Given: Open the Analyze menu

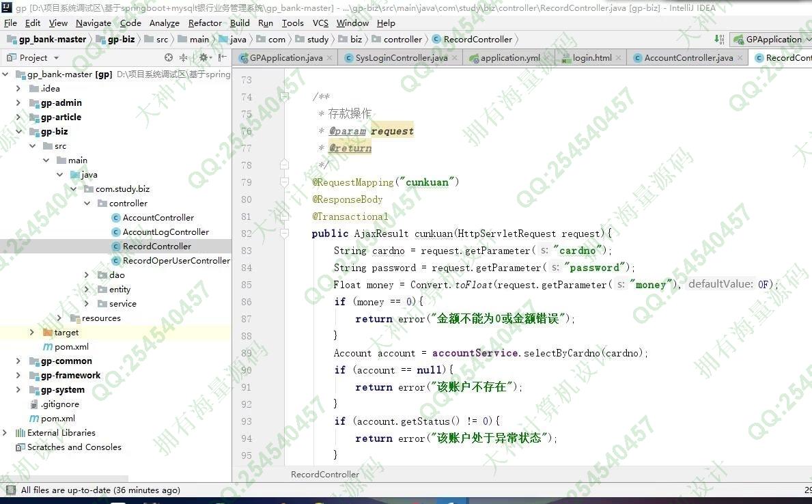Looking at the screenshot, I should click(164, 23).
